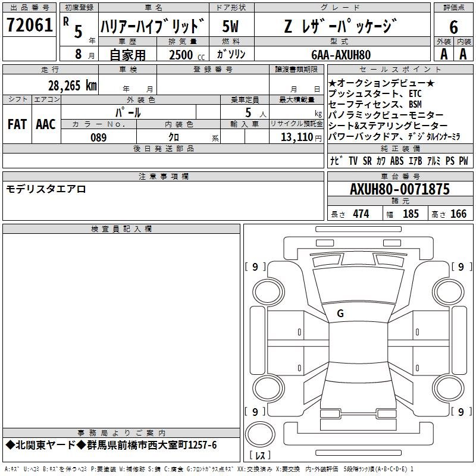Screen dimensions: 476x476
Task: Select the interior color クロ
Action: coord(174,137)
